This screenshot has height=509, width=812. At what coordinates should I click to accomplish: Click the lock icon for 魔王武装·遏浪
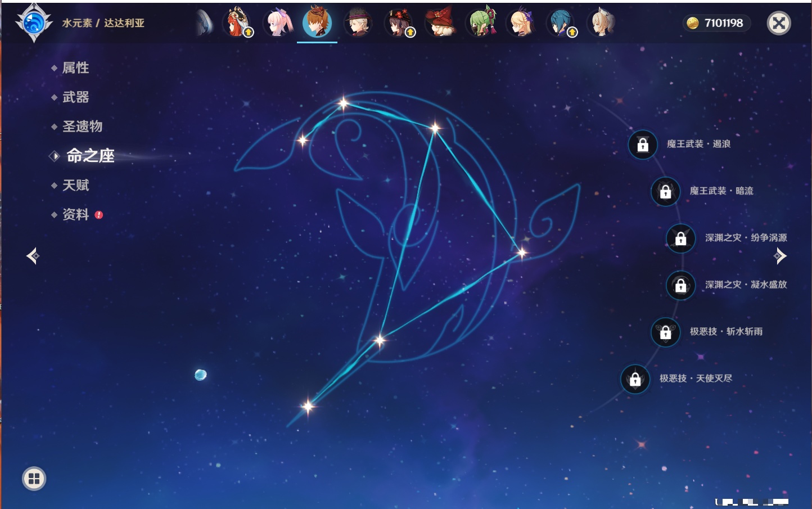point(643,145)
